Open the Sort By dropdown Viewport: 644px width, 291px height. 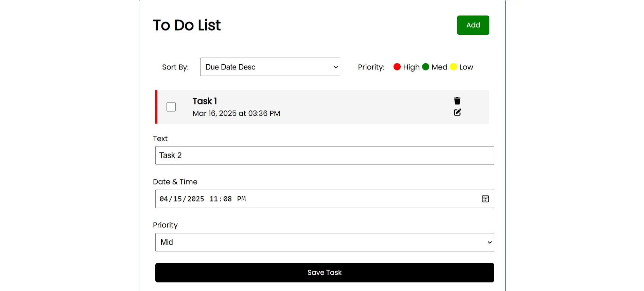[x=270, y=67]
